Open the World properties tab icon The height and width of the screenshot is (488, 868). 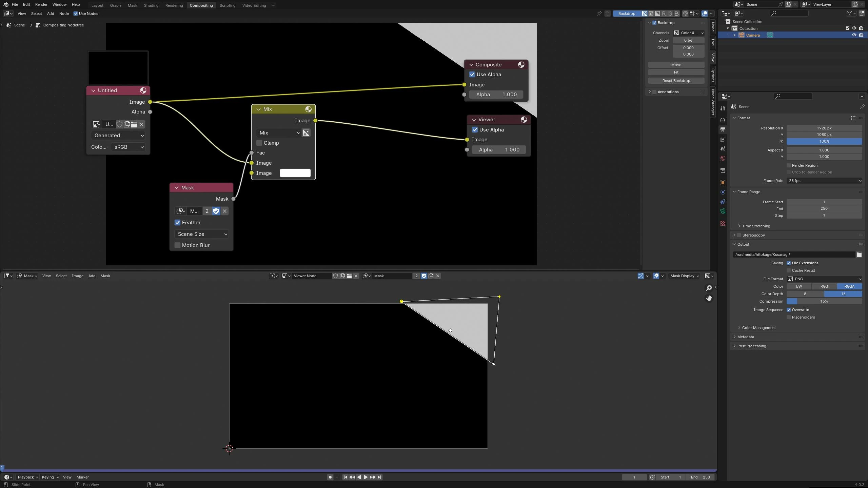(x=723, y=158)
